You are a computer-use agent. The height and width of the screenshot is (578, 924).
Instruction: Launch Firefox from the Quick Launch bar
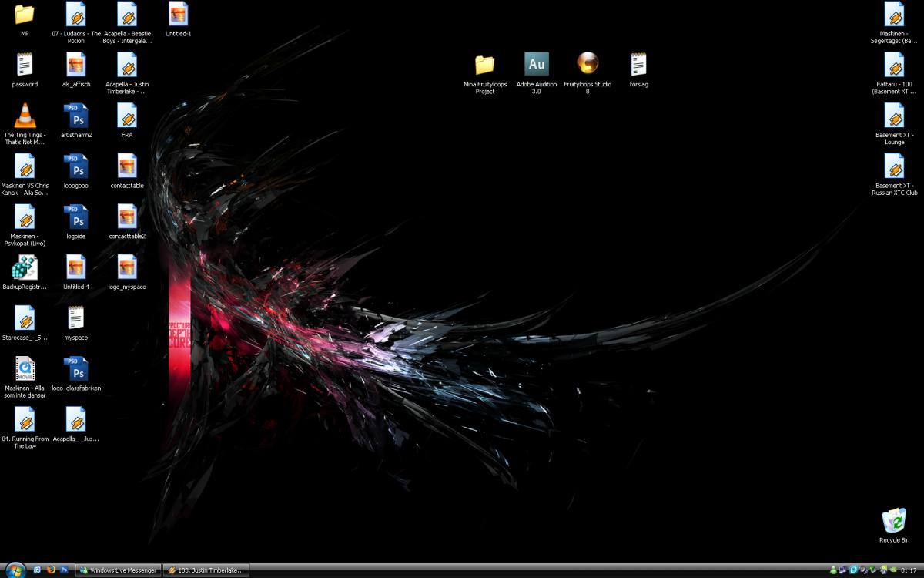coord(51,570)
